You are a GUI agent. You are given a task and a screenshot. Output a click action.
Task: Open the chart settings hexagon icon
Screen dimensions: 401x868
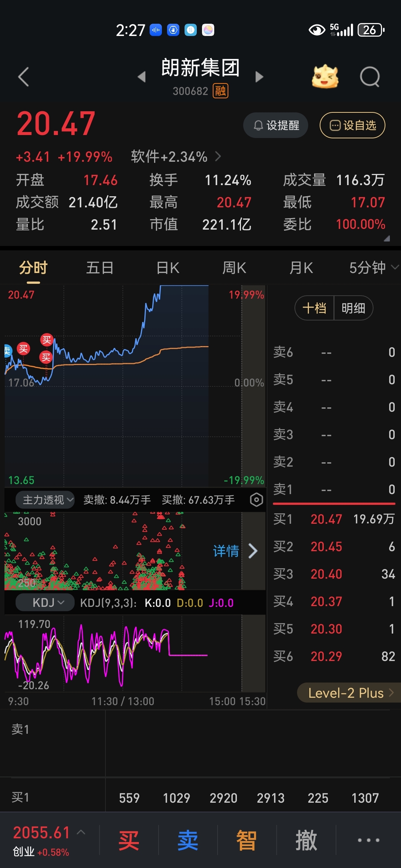(256, 500)
